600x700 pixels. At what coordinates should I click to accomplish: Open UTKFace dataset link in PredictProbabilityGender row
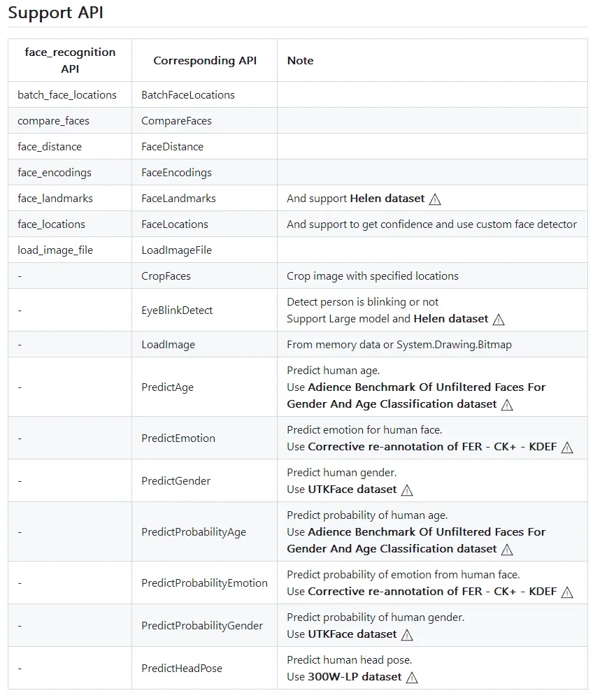352,634
